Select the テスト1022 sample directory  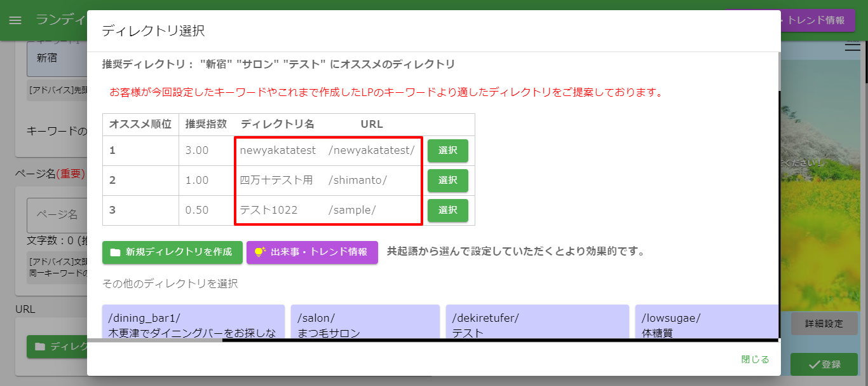click(x=448, y=210)
